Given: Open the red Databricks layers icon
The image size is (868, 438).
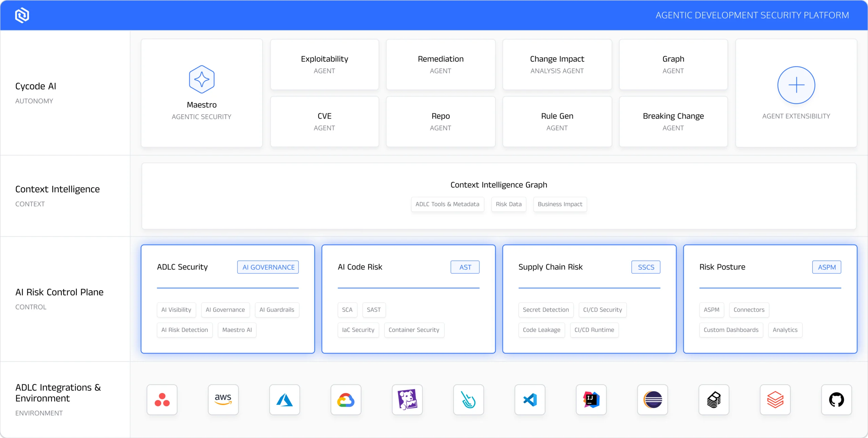Looking at the screenshot, I should (775, 400).
